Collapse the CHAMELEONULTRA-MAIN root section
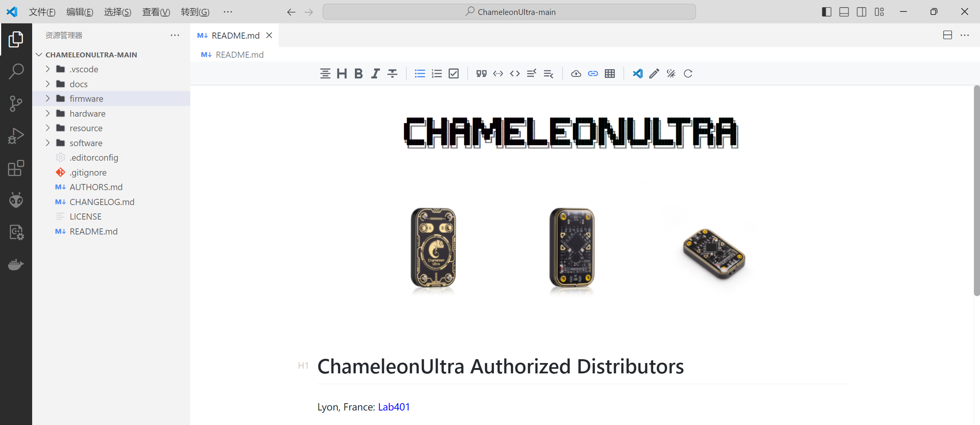Image resolution: width=980 pixels, height=425 pixels. click(x=39, y=55)
